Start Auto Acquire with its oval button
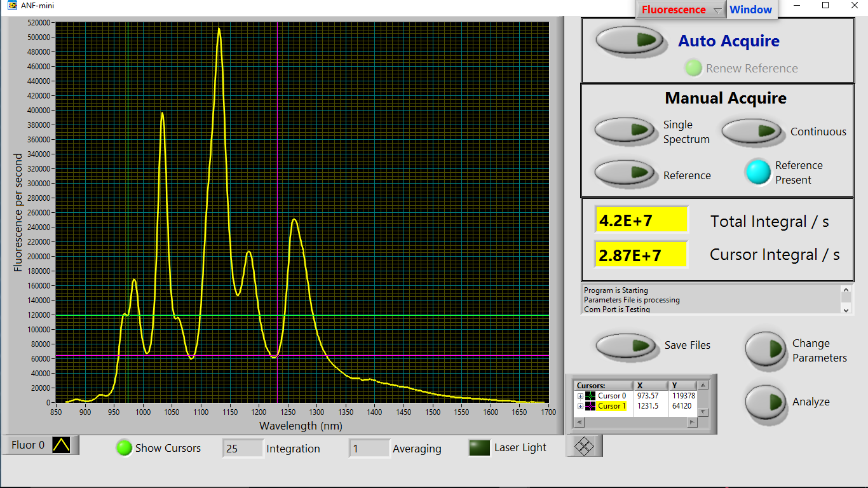Viewport: 868px width, 488px height. (x=629, y=39)
